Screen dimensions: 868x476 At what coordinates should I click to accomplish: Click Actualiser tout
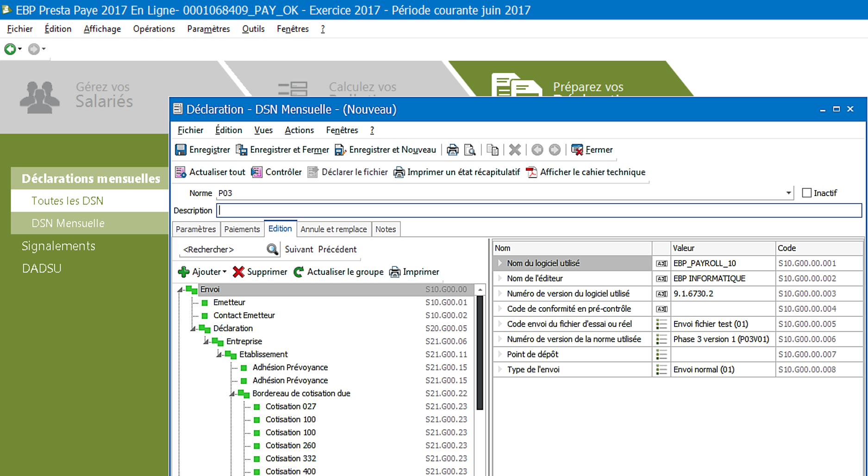point(210,172)
